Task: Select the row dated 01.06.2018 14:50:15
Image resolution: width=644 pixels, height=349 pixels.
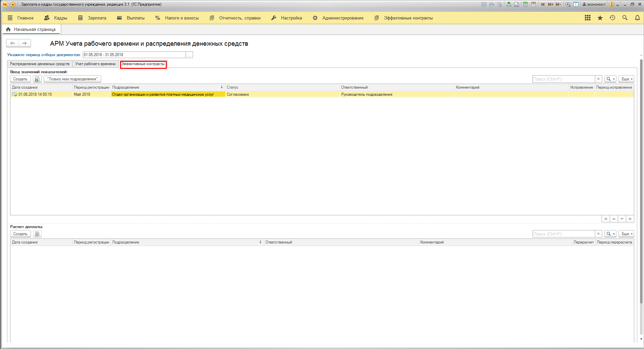Action: coord(35,94)
